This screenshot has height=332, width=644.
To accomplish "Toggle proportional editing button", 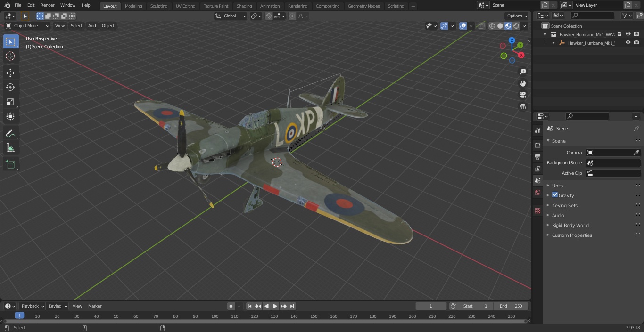I will (292, 16).
